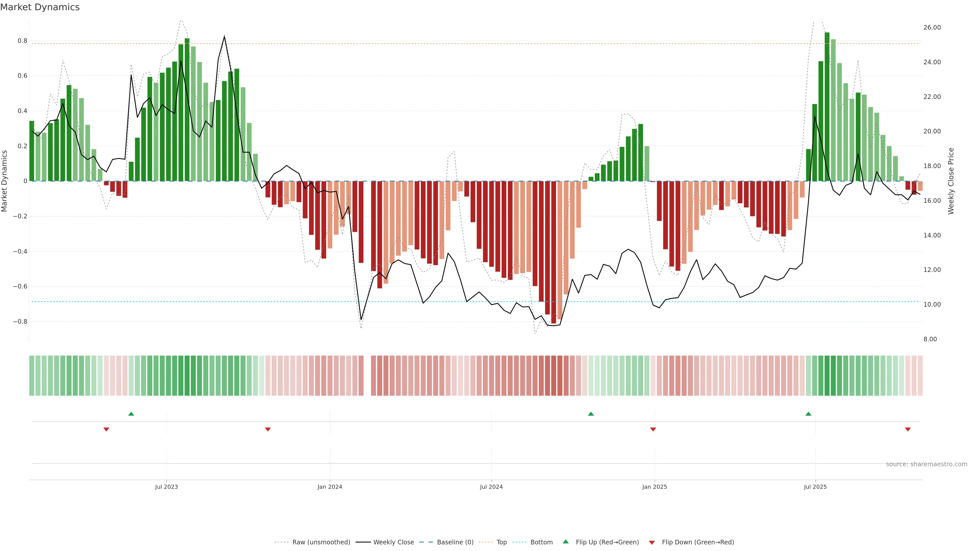Toggle the Top legend line entry
Viewport: 980px width, 551px height.
501,542
